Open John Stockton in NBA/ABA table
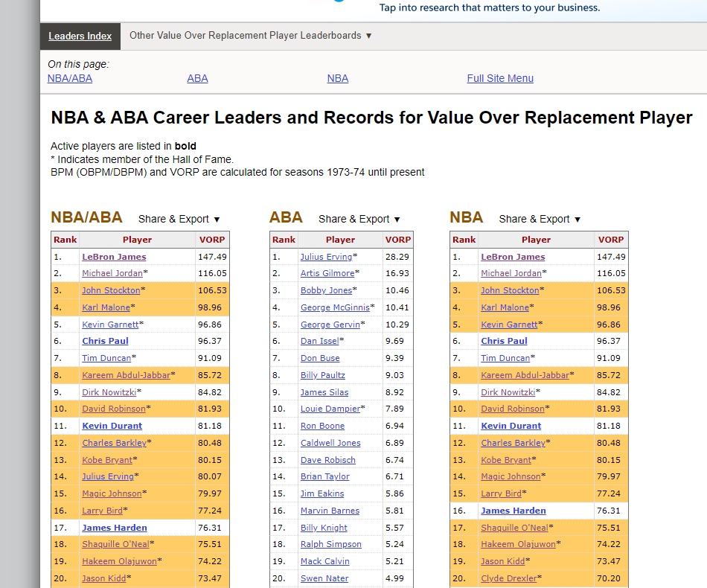Image resolution: width=707 pixels, height=588 pixels. 111,290
